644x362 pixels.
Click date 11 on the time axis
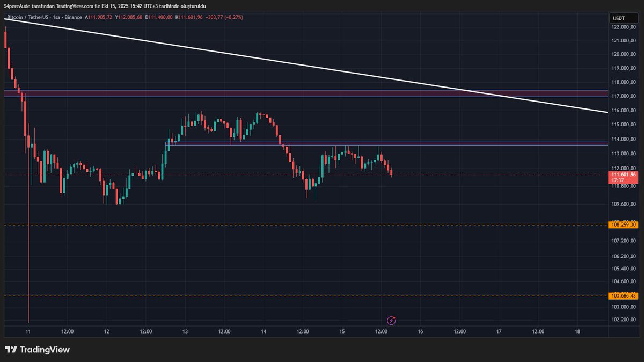tap(28, 331)
